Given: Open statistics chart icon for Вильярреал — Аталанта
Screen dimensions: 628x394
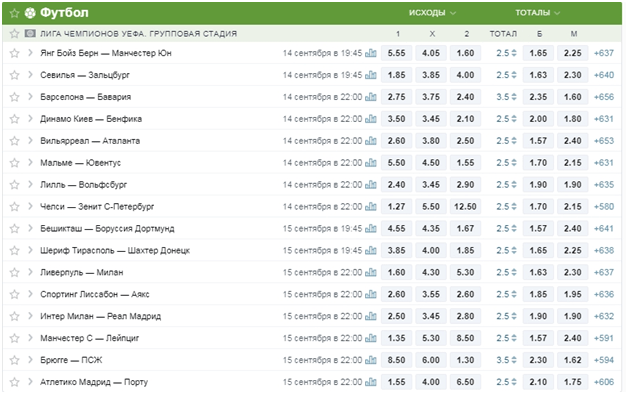Looking at the screenshot, I should pyautogui.click(x=371, y=141).
